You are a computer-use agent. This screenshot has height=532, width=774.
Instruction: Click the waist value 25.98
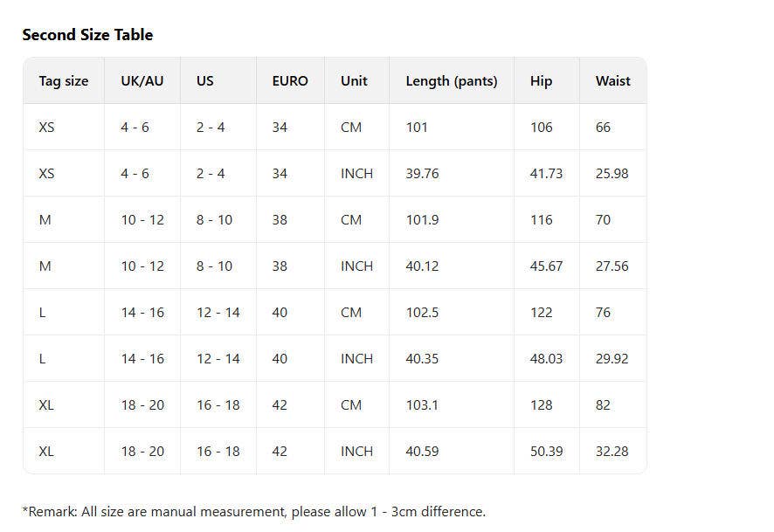612,174
